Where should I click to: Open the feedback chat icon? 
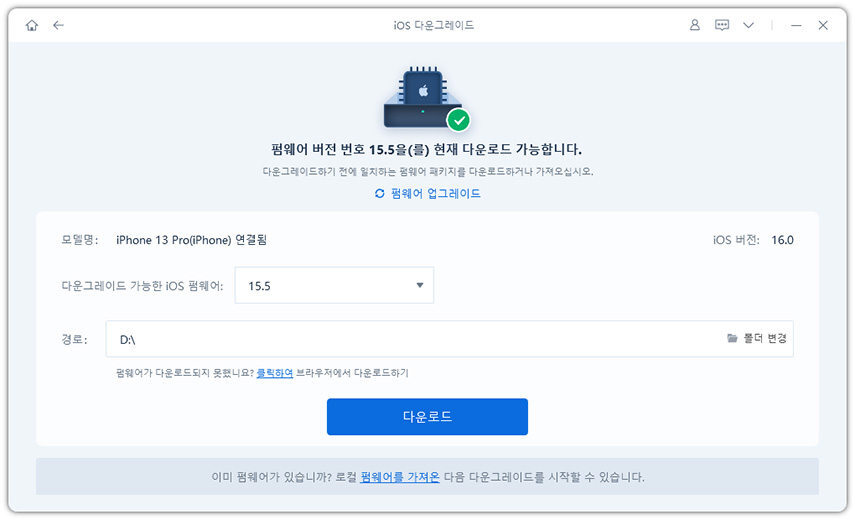tap(722, 25)
